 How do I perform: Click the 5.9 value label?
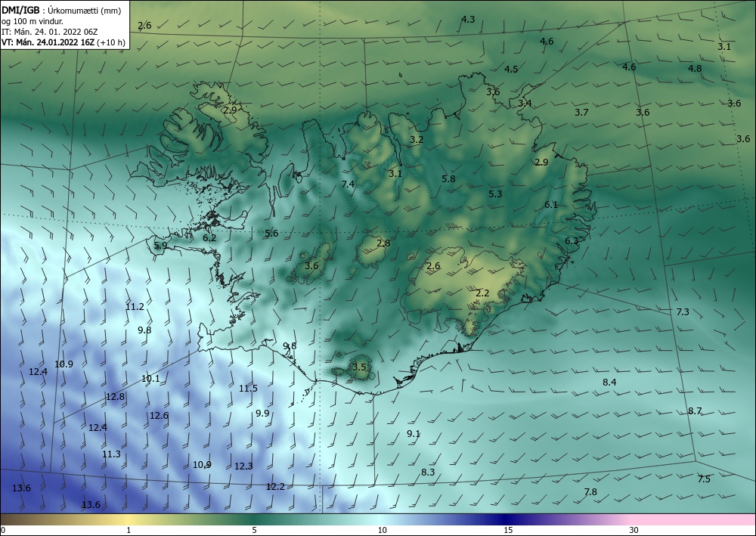pos(160,245)
